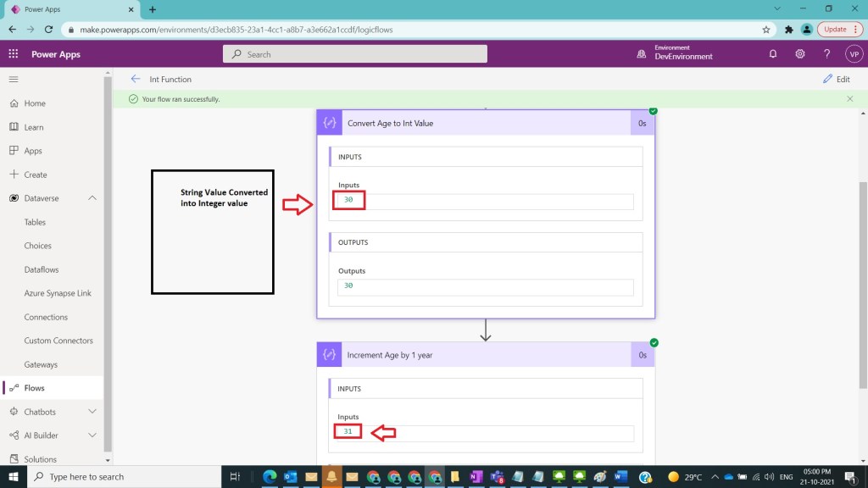Image resolution: width=868 pixels, height=488 pixels.
Task: Click the notifications bell icon
Action: pos(772,54)
